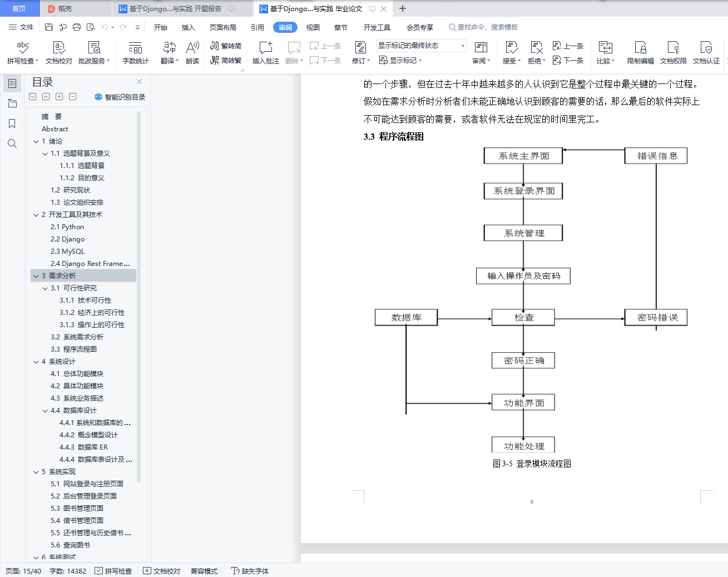Screen dimensions: 728x577
Task: Switch to the 开始 ribbon tab
Action: (161, 27)
